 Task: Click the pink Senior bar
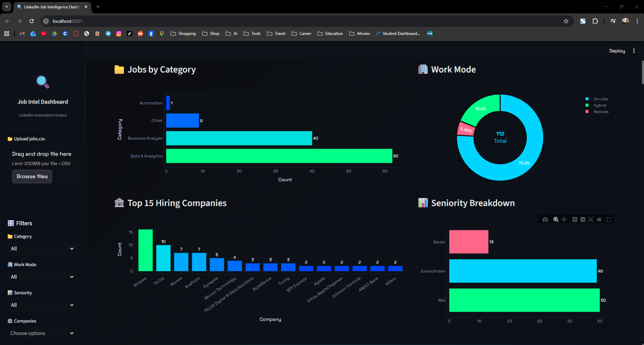click(x=469, y=242)
